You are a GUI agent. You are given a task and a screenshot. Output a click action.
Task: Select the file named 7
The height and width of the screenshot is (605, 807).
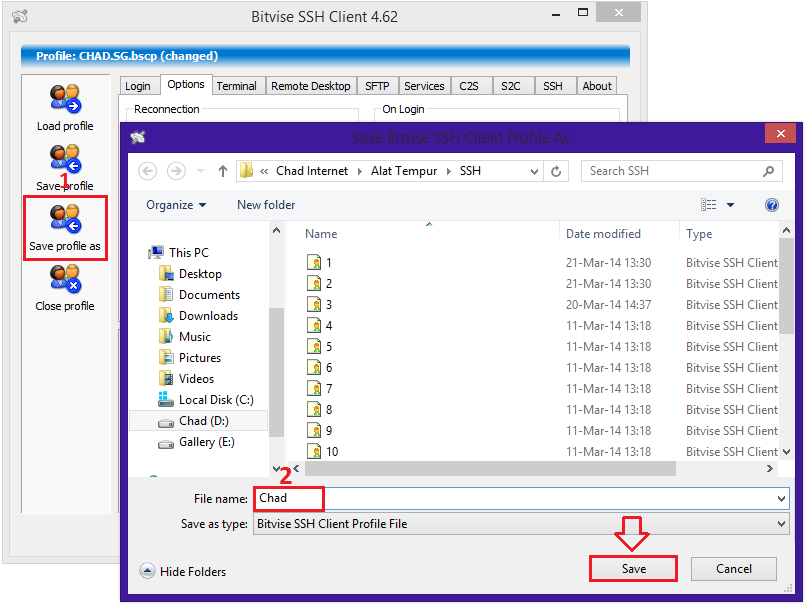(x=328, y=388)
